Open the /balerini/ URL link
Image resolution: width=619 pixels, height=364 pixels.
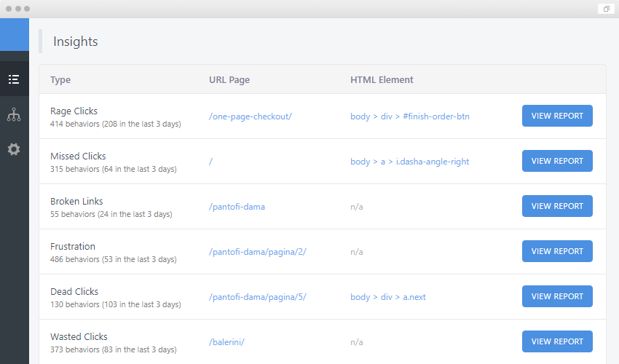(226, 342)
